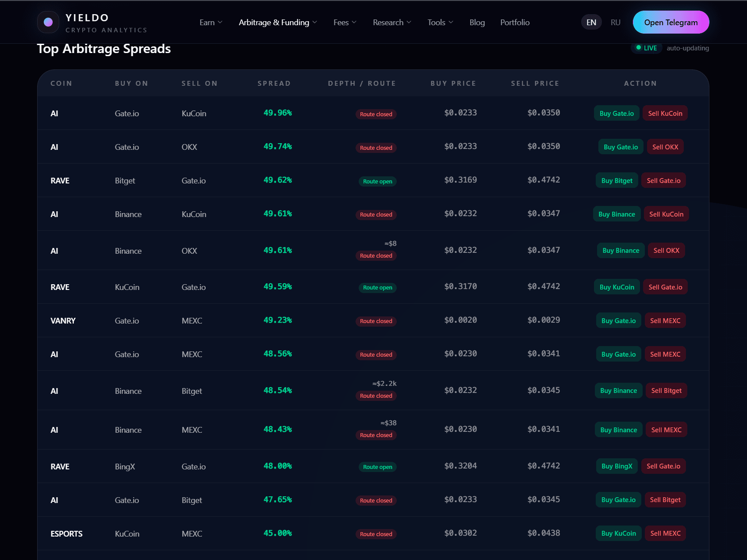This screenshot has width=747, height=560.
Task: Click the Route open badge at 49.62%
Action: [x=378, y=182]
